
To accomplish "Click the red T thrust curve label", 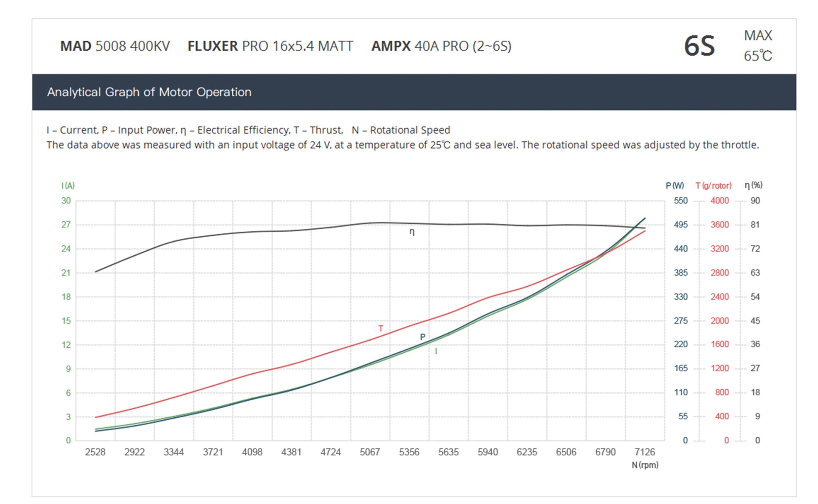I will click(x=381, y=328).
